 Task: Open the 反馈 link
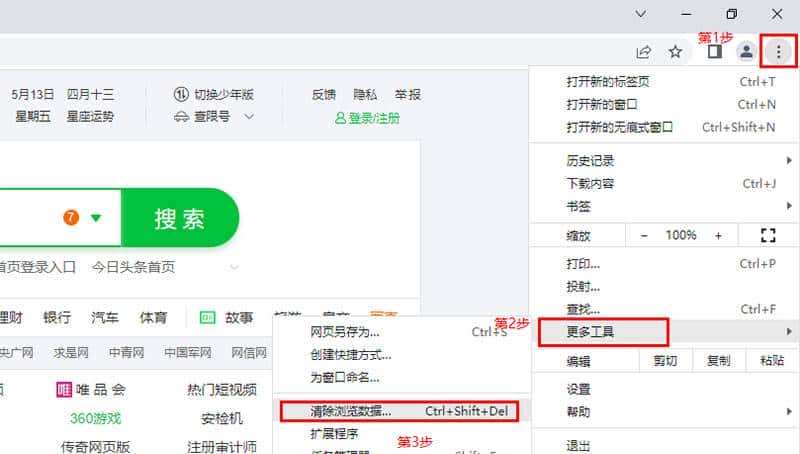[x=324, y=94]
